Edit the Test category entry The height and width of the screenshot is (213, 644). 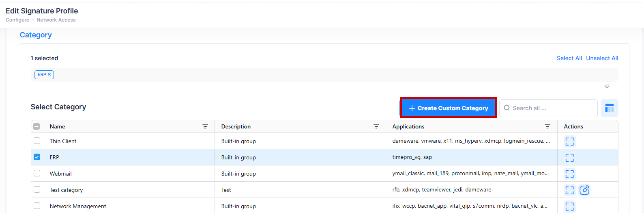pyautogui.click(x=584, y=190)
